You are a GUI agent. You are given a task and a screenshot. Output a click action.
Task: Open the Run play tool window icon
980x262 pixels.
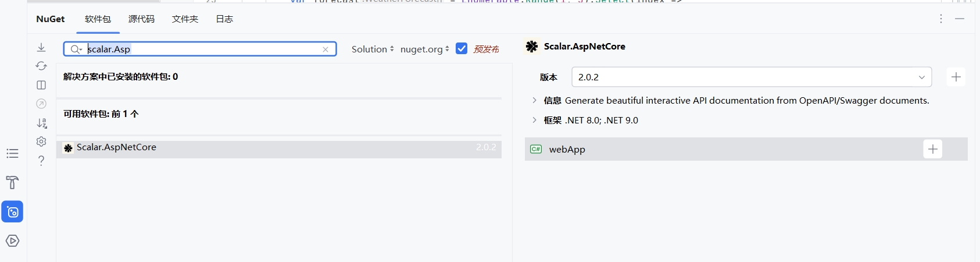point(12,240)
